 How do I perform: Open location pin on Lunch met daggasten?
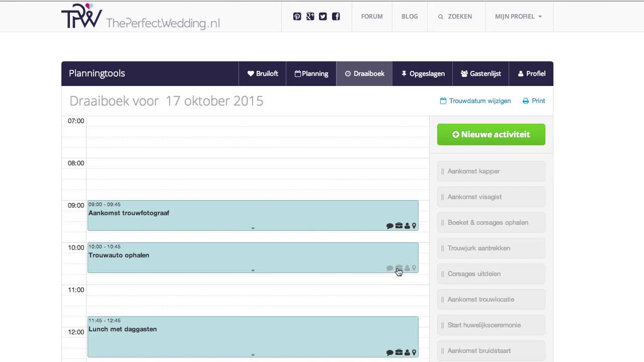pos(414,352)
